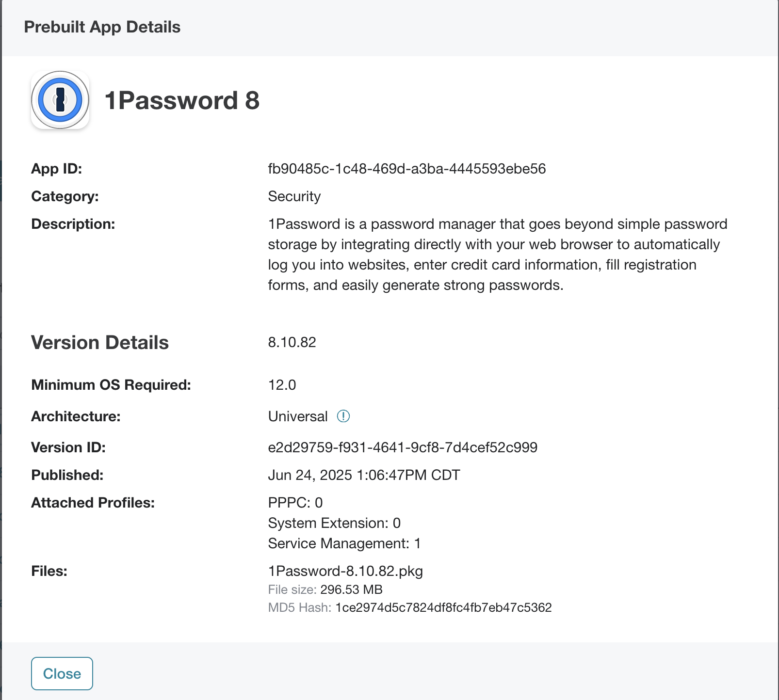Click the Published: label
The width and height of the screenshot is (779, 700).
point(67,475)
